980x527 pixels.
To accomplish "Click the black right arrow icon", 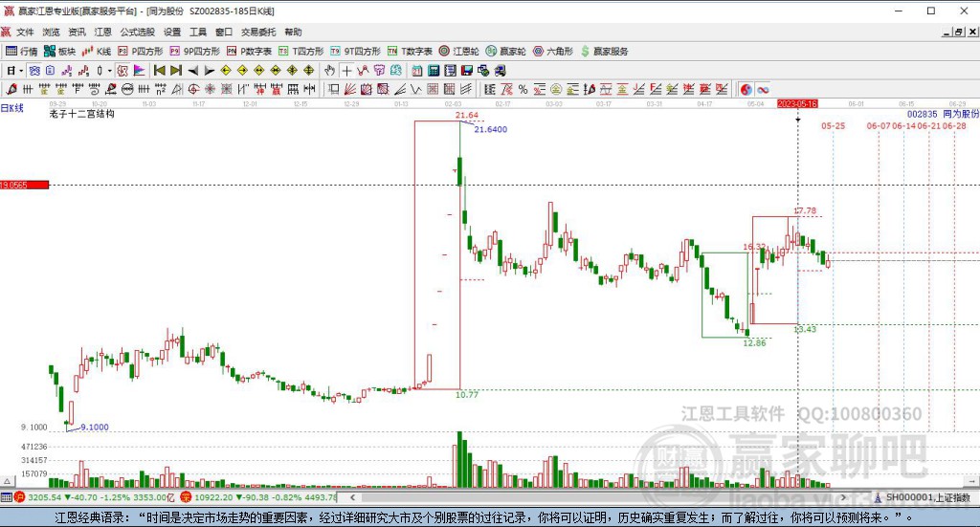I will click(x=210, y=71).
